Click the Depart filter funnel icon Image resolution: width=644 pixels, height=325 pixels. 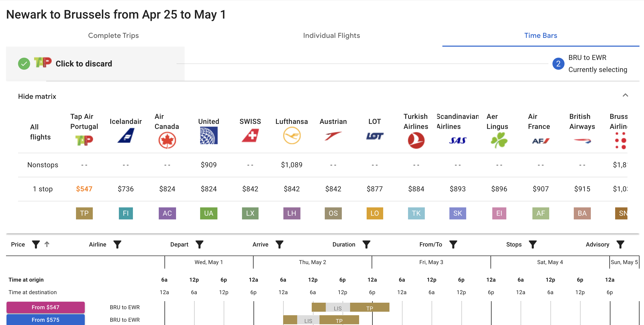[x=199, y=244]
